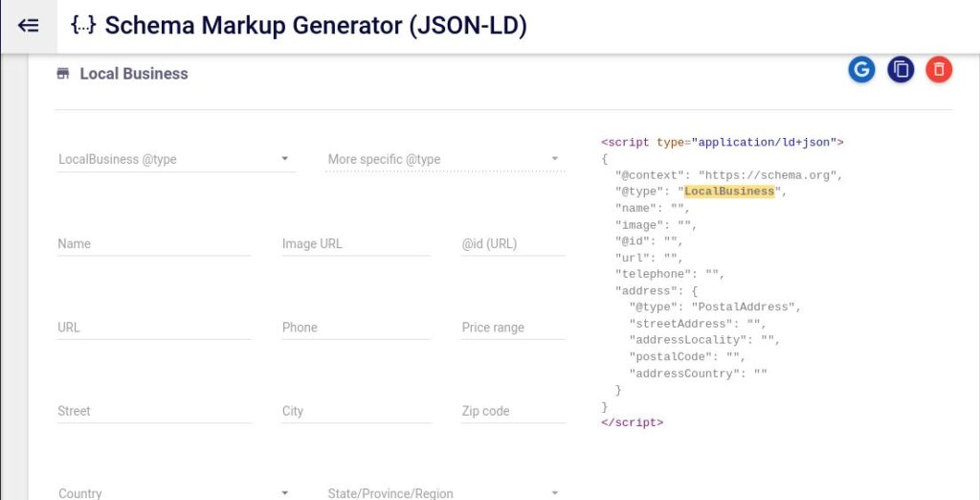Click the Schema Markup Generator (JSON-LD) title
Image resolution: width=980 pixels, height=500 pixels.
(316, 26)
